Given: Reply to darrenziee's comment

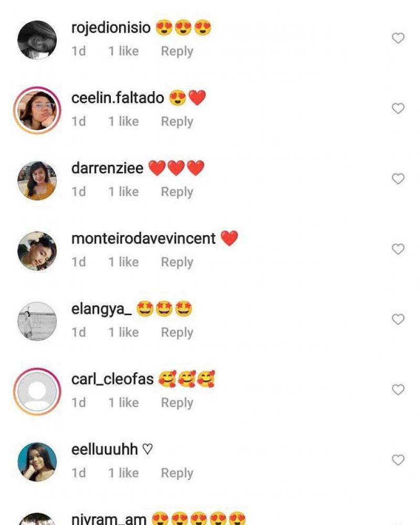Looking at the screenshot, I should point(177,192).
